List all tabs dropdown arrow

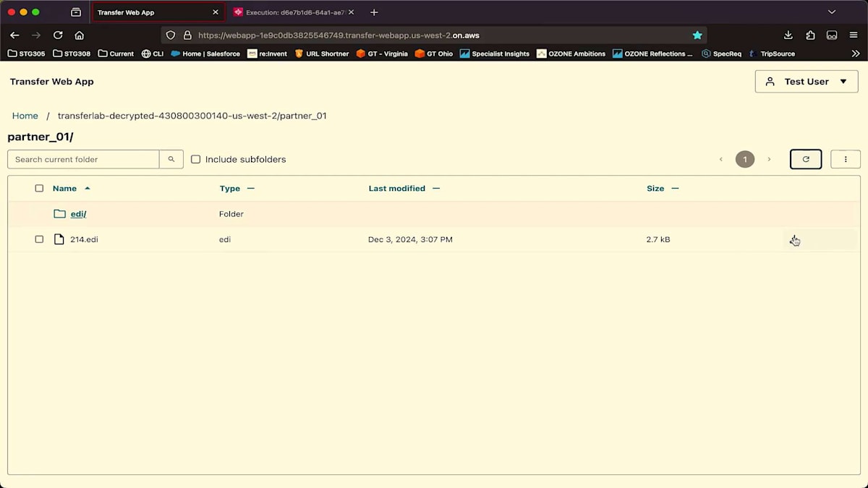(832, 12)
